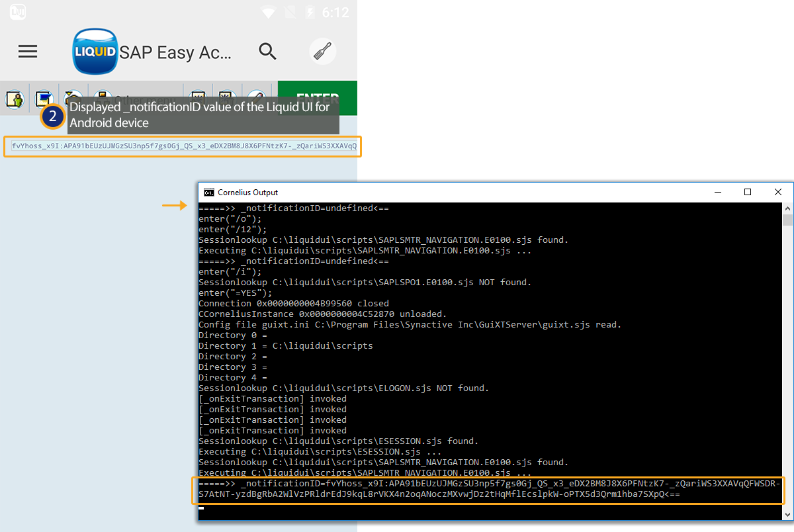Tap the Wi-Fi status icon
Image resolution: width=794 pixels, height=532 pixels.
click(269, 13)
